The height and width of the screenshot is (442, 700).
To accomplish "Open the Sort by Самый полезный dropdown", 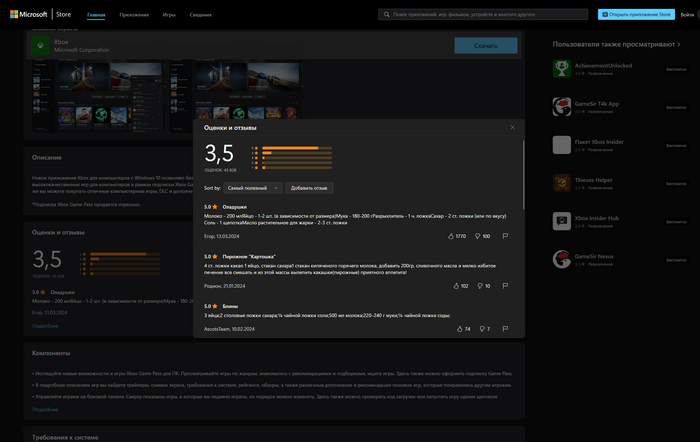I will [x=253, y=187].
